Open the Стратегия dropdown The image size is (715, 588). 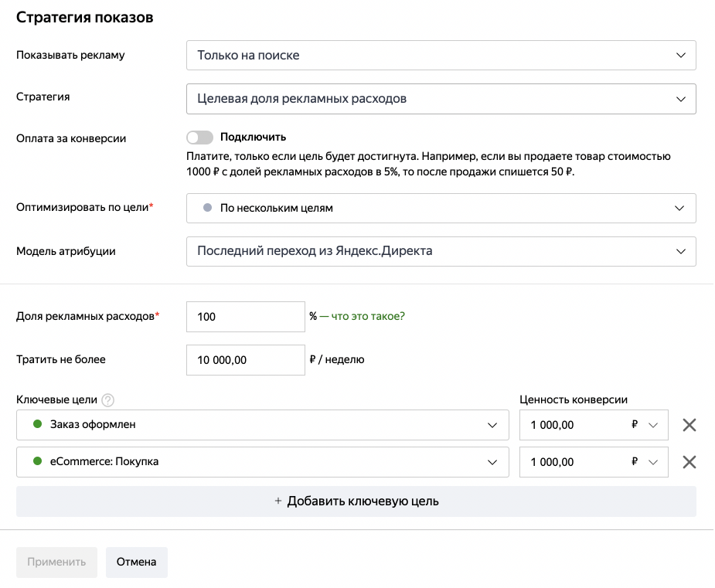[x=441, y=99]
